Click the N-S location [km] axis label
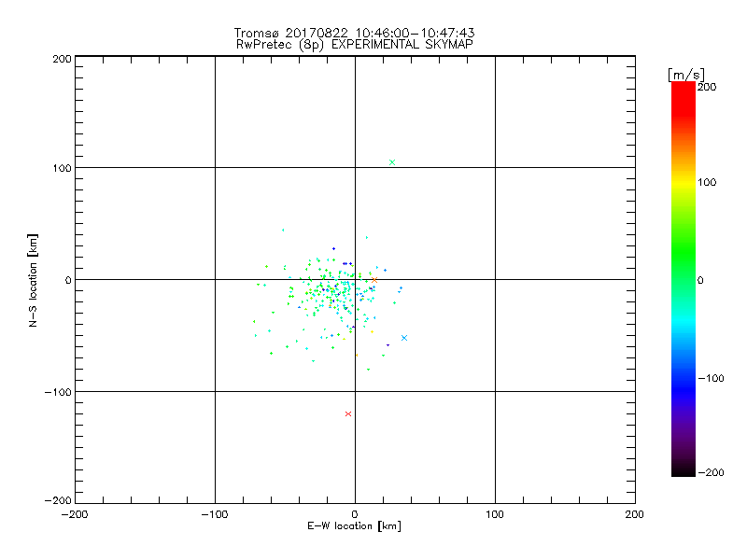747x560 pixels. (33, 280)
